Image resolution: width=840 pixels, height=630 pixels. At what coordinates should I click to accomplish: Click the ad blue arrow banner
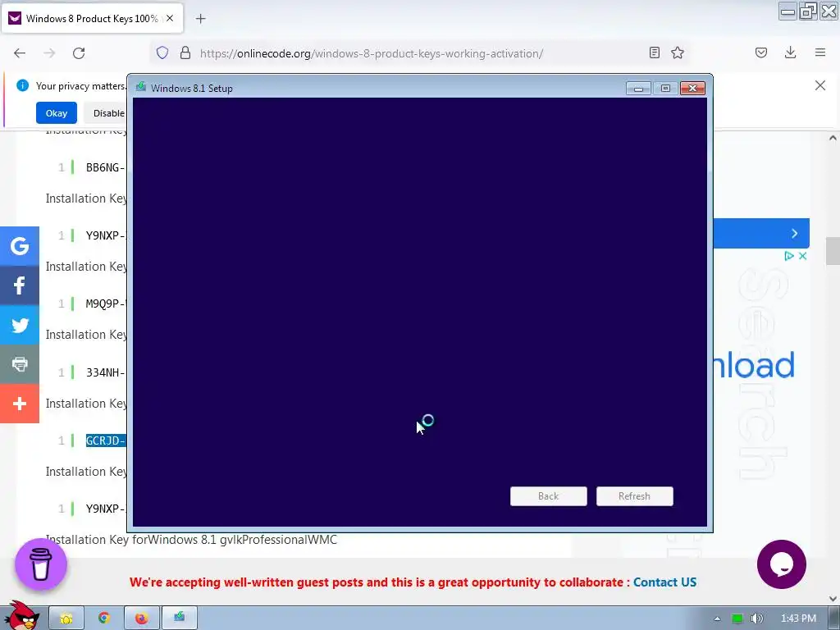click(761, 233)
